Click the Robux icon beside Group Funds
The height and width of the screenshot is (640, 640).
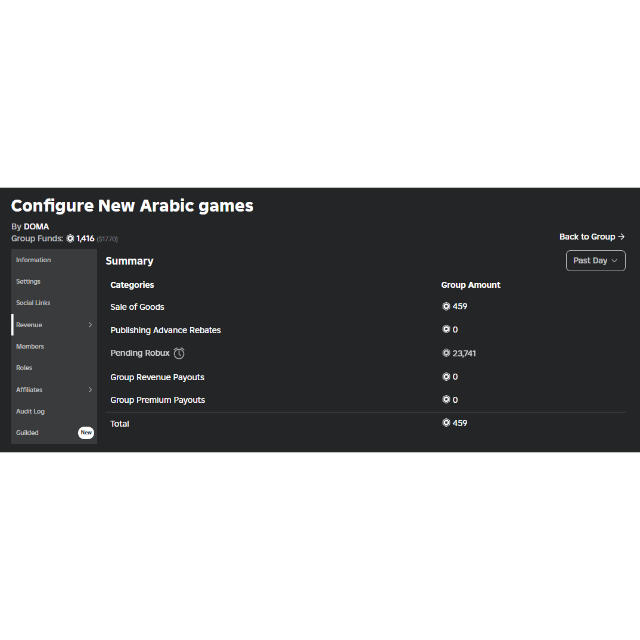[x=70, y=239]
